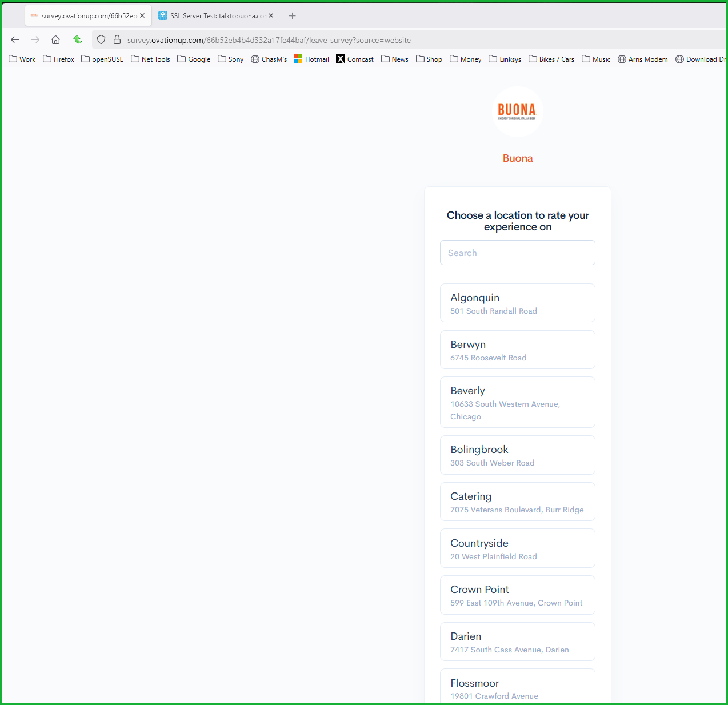Open the Net Tools bookmarks folder
The height and width of the screenshot is (705, 728).
coord(150,59)
